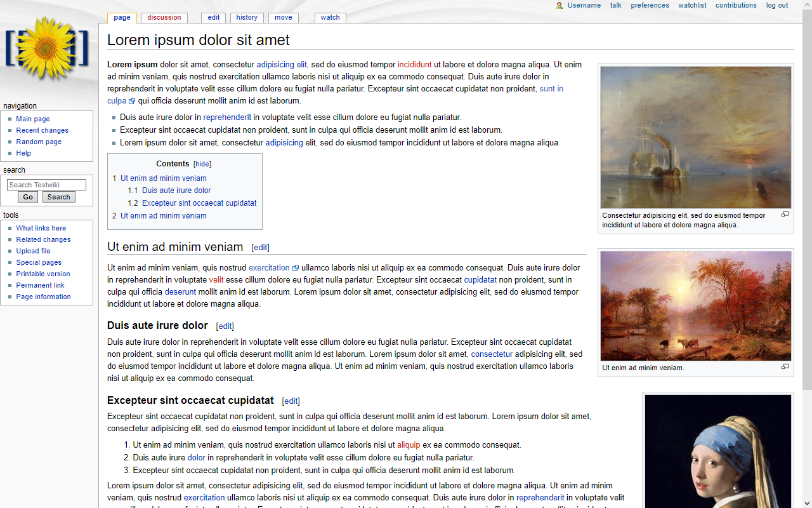
Task: Click external link icon after 'sunt in culpa'
Action: click(132, 101)
